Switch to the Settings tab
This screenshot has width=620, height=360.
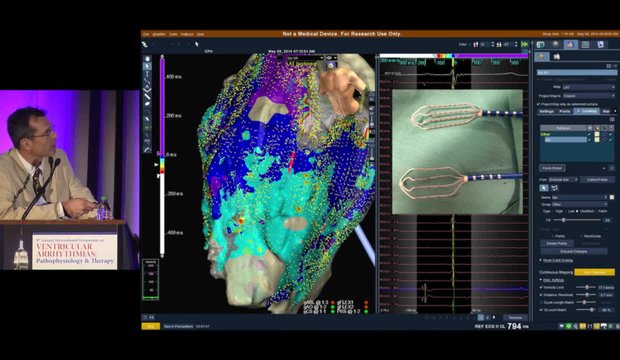547,112
